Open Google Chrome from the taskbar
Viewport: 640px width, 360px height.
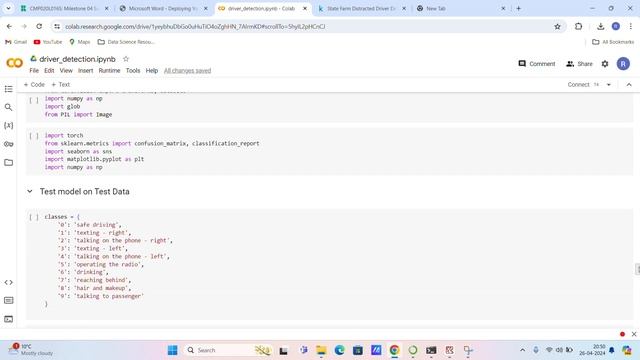click(394, 350)
